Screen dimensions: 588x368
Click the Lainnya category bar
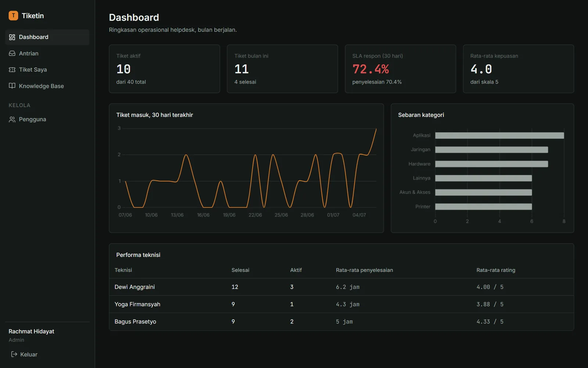(483, 178)
